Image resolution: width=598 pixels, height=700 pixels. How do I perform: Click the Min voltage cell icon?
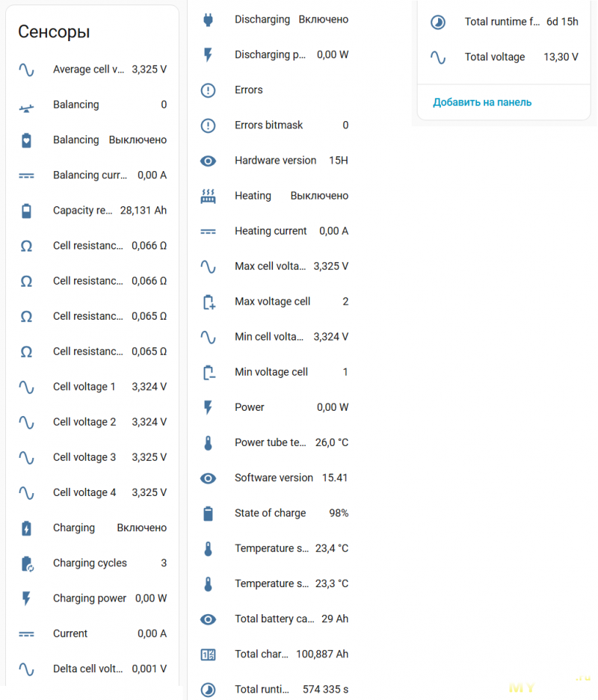tap(208, 372)
